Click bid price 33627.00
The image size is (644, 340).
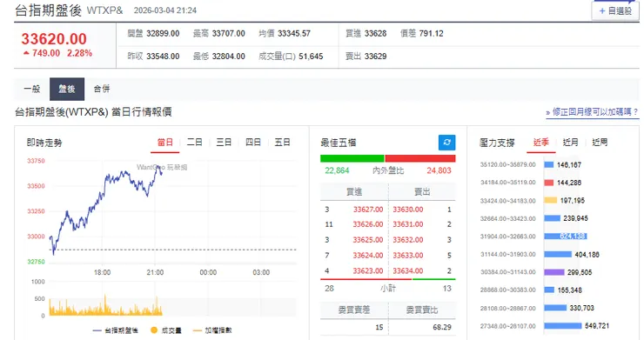click(368, 210)
